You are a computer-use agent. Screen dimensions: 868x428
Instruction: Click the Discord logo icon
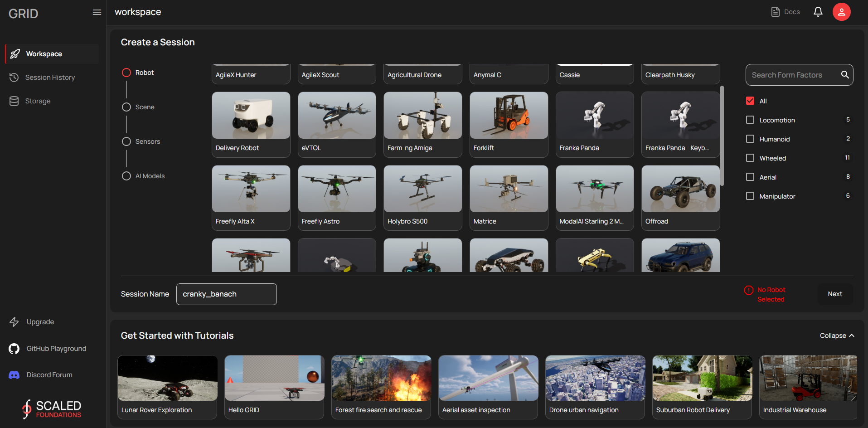pyautogui.click(x=14, y=375)
